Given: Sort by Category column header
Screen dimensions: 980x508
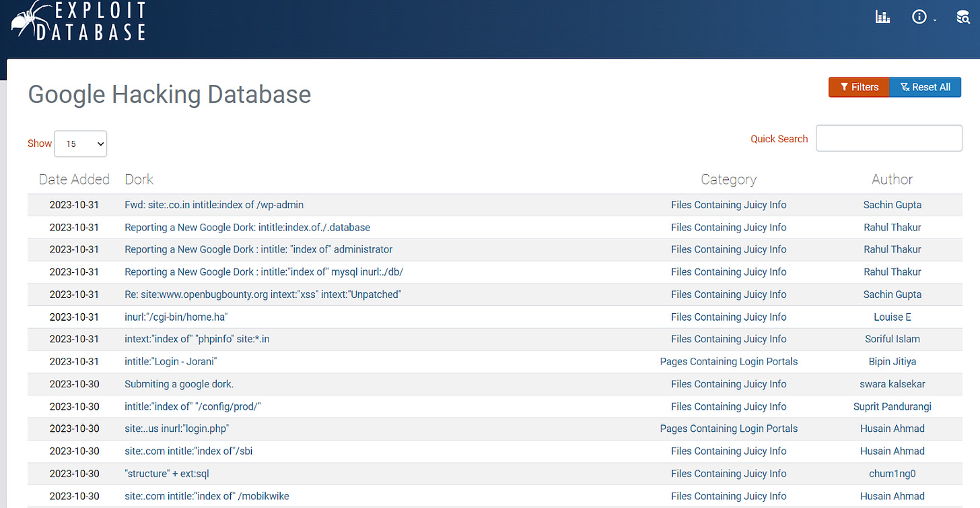Looking at the screenshot, I should point(728,179).
